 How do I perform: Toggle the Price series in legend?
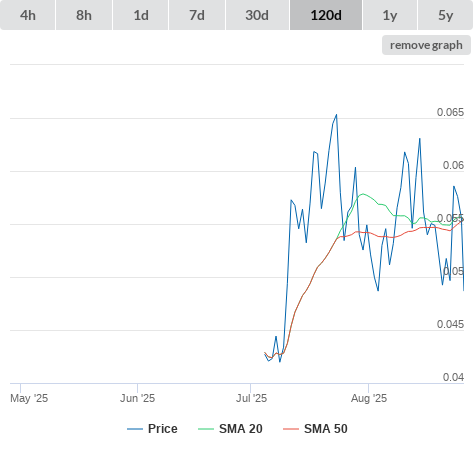coord(152,429)
